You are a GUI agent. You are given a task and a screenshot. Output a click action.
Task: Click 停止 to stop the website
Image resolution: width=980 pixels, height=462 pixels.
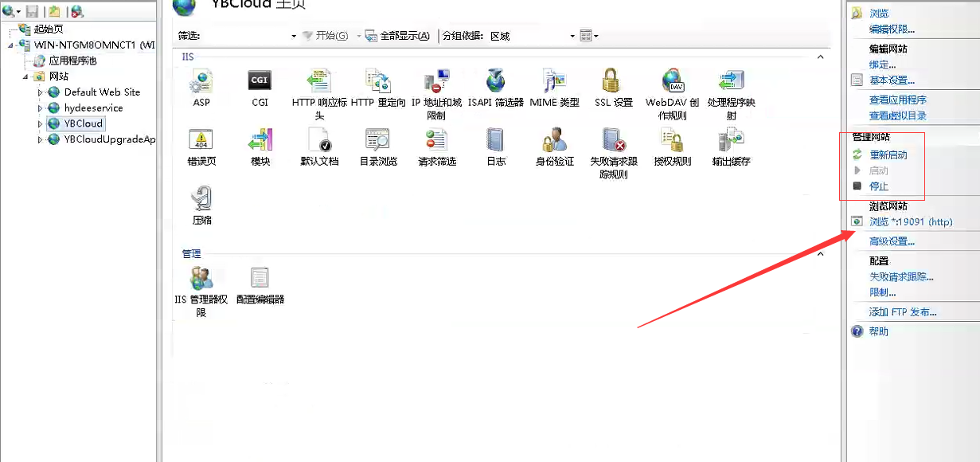pyautogui.click(x=878, y=186)
